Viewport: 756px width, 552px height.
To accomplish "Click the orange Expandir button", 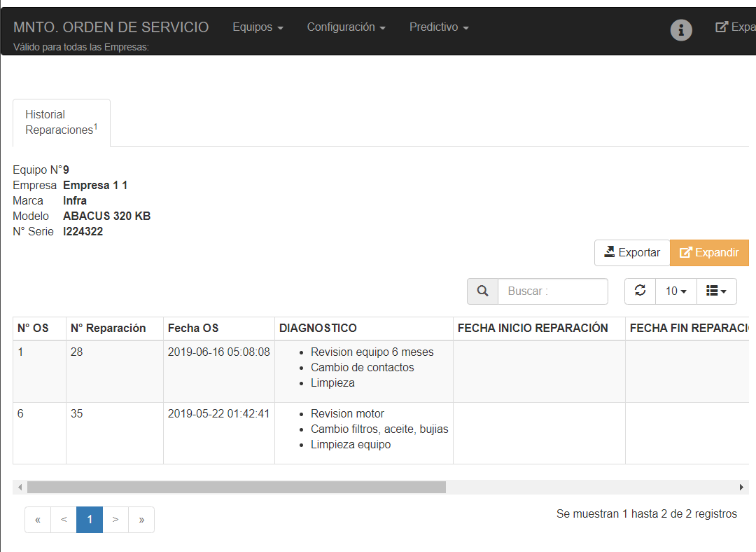I will coord(709,253).
